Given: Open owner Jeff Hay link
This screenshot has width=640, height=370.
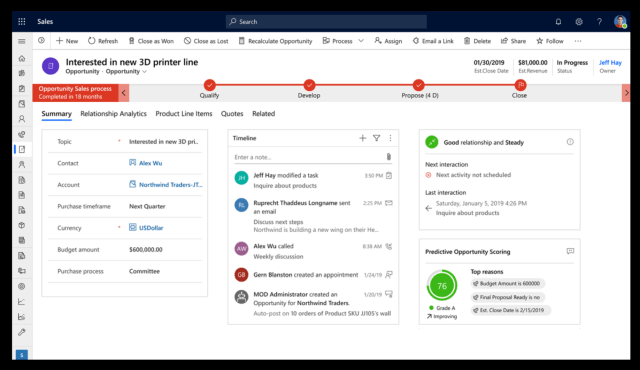Looking at the screenshot, I should pyautogui.click(x=610, y=62).
